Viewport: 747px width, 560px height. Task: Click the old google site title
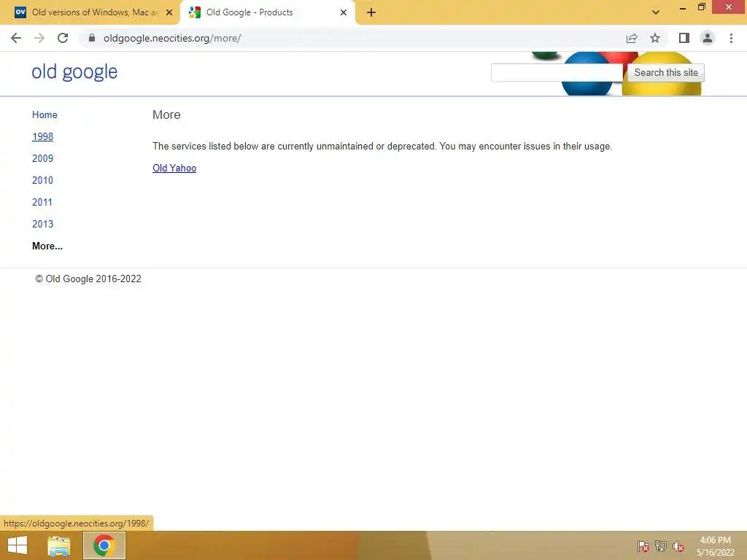click(x=74, y=72)
